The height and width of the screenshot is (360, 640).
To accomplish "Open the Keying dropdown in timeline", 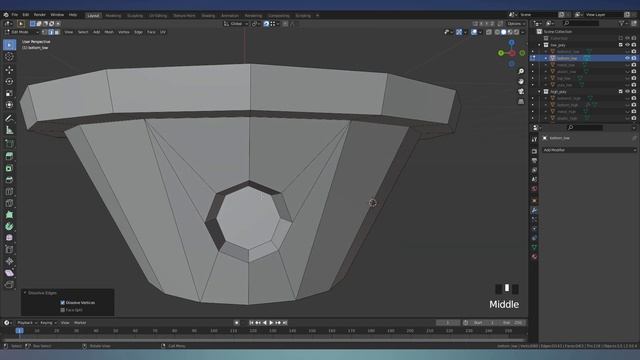I will (x=48, y=322).
